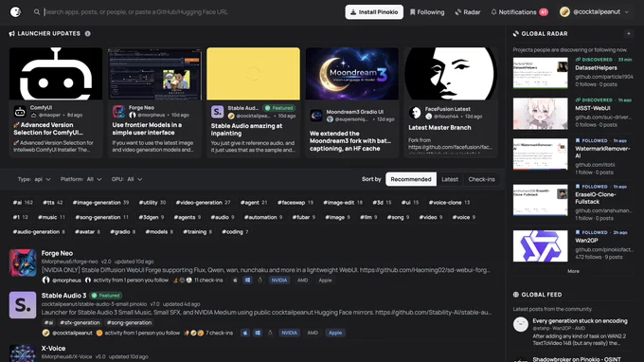Viewport: 644px width, 362px height.
Task: Click the @morpheus avatar in Forge Neo row
Action: [x=45, y=281]
